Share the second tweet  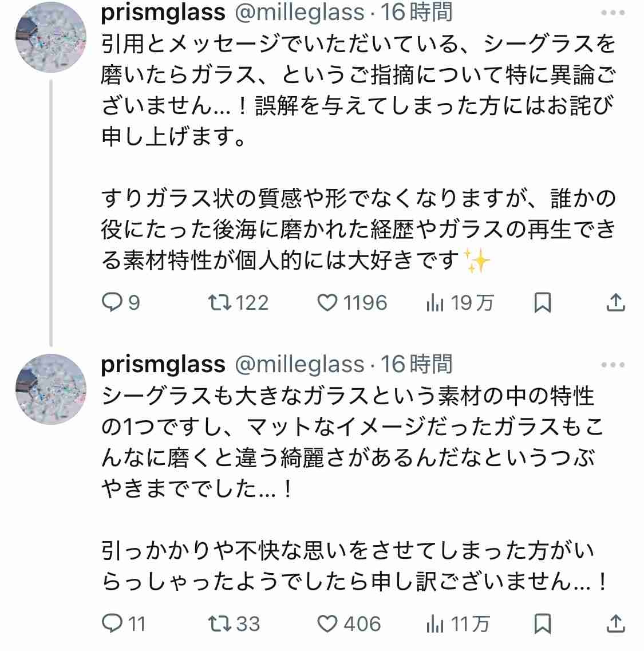(617, 624)
